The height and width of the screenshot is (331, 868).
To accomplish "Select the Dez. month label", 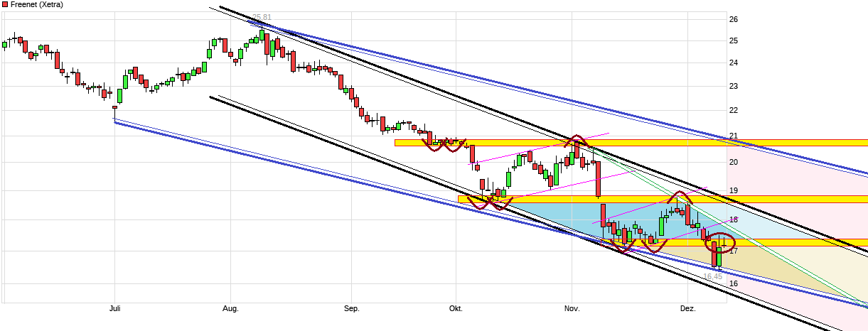I will (x=687, y=309).
